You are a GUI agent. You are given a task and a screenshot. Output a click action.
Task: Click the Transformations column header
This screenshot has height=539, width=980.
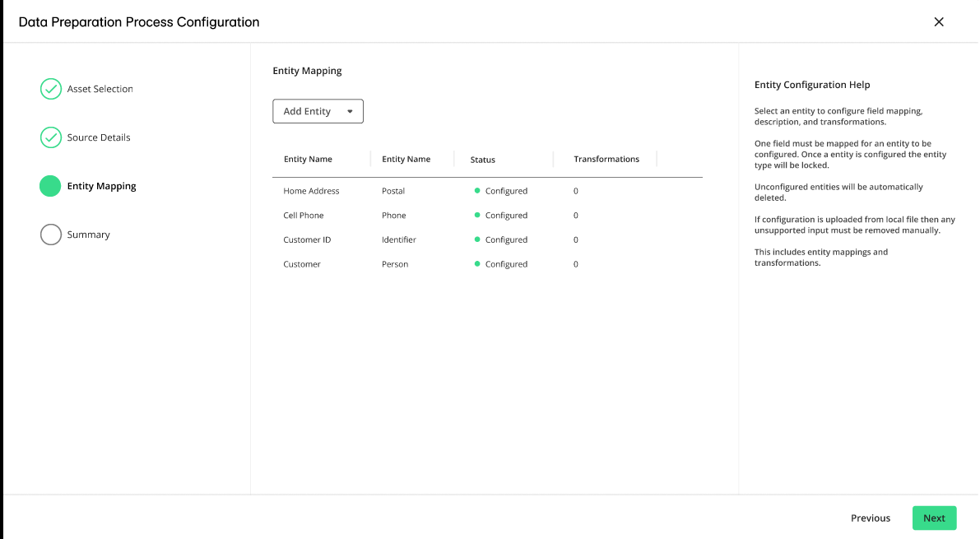coord(606,159)
